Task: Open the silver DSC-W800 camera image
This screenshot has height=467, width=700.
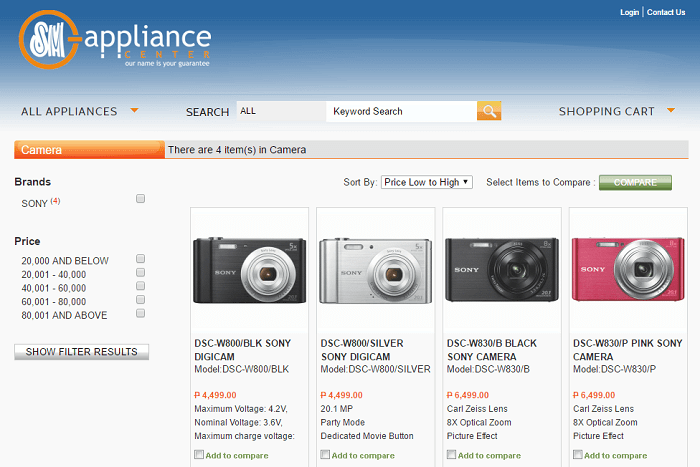Action: [375, 270]
